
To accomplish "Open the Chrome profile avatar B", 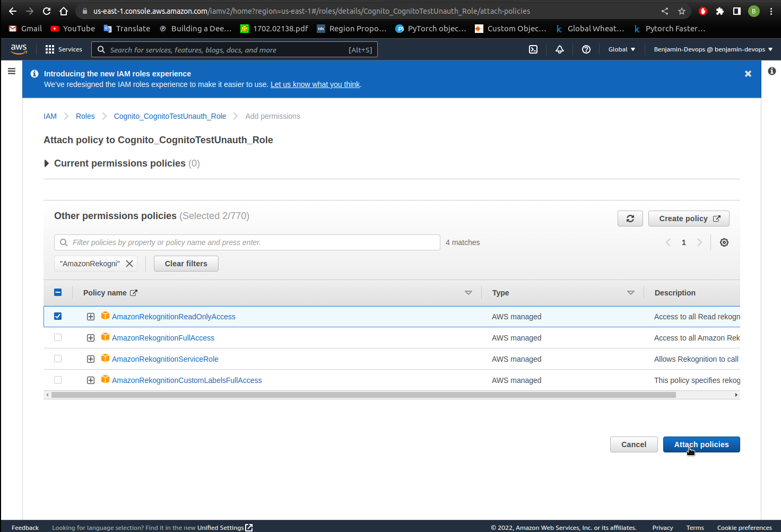I will point(754,11).
